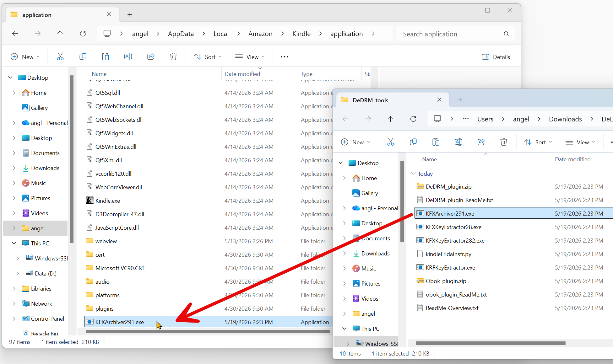Click Delete icon in DeDRM_tools toolbar
The image size is (613, 364).
tap(503, 142)
